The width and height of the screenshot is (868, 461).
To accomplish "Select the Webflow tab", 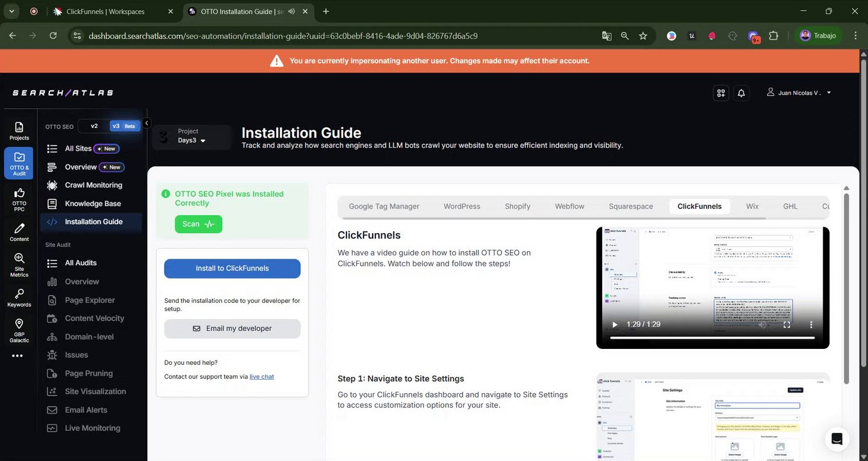I will point(569,206).
